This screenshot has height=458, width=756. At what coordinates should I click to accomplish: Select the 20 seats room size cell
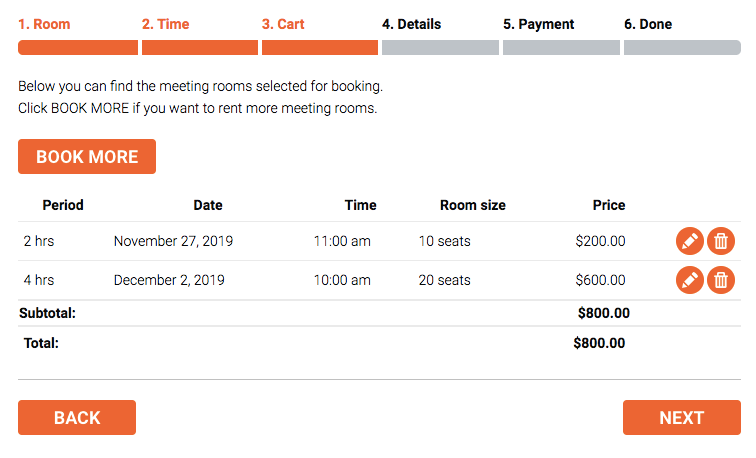(445, 280)
